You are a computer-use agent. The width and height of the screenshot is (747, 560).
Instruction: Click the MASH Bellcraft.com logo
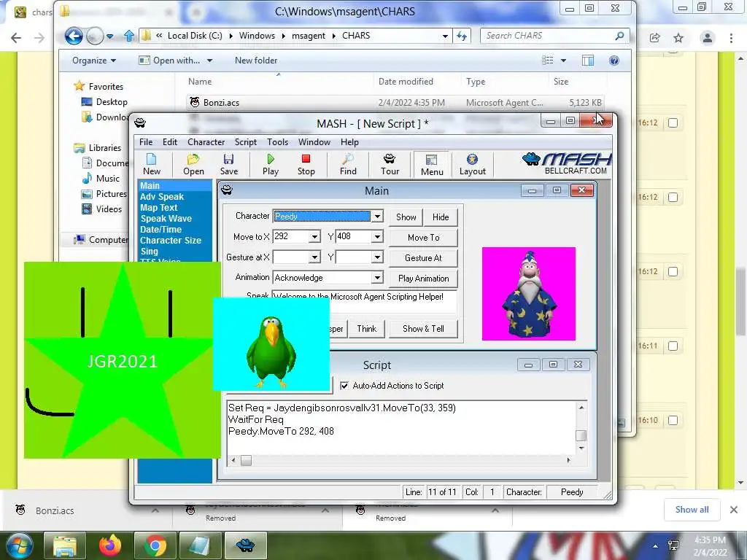[566, 164]
